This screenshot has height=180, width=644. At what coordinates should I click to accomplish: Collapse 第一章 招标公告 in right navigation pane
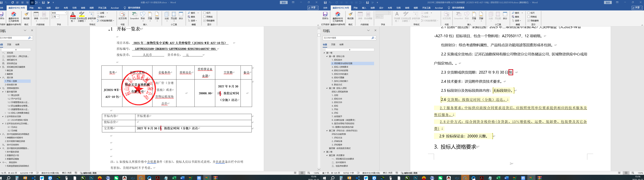327,56
